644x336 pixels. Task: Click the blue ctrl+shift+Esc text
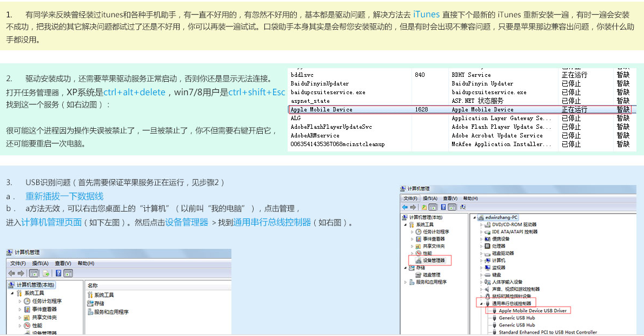[x=257, y=92]
